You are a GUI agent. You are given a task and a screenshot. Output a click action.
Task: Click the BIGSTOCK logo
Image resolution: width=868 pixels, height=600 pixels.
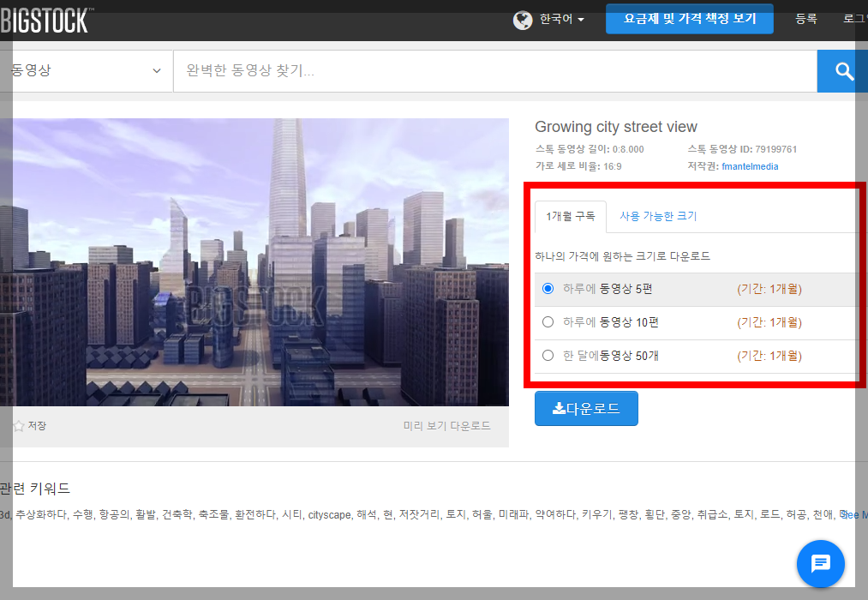43,18
